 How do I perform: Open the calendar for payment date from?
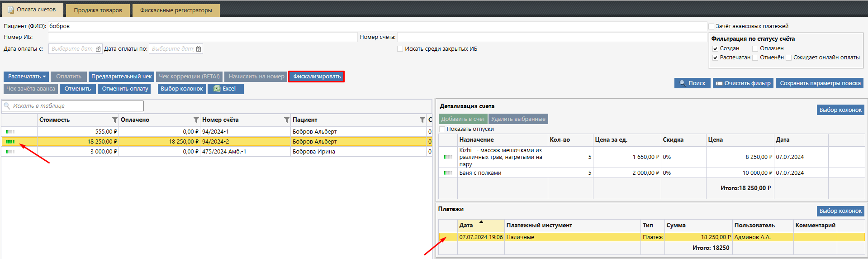pyautogui.click(x=98, y=49)
